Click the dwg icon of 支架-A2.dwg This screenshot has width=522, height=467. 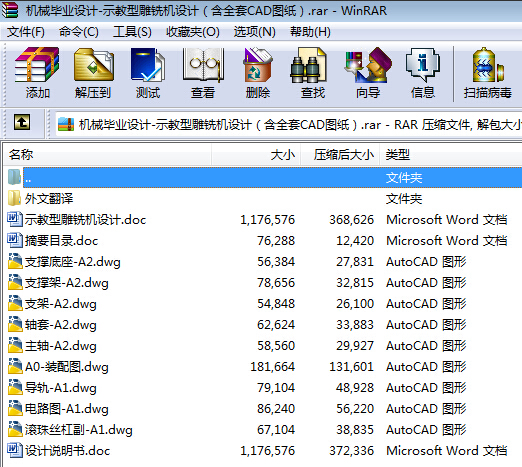tap(15, 303)
